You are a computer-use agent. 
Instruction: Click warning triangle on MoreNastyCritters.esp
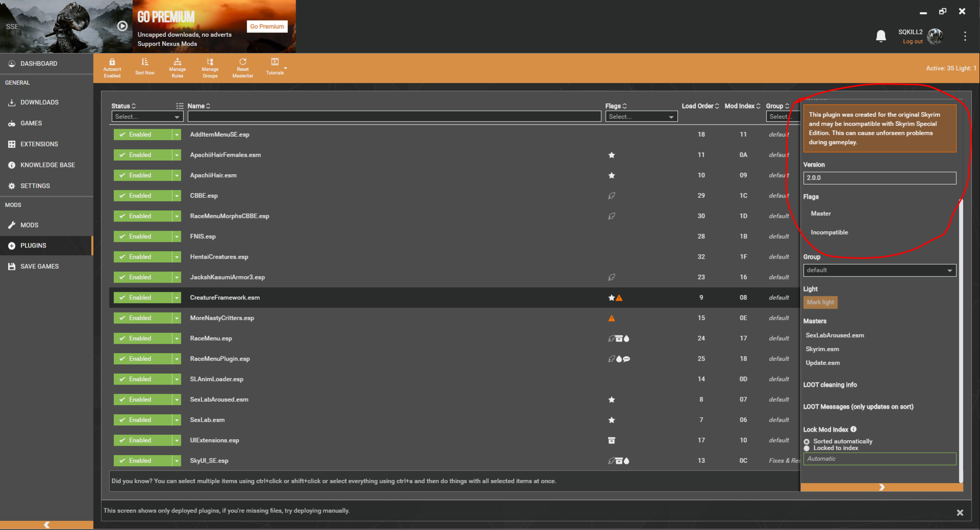click(611, 318)
